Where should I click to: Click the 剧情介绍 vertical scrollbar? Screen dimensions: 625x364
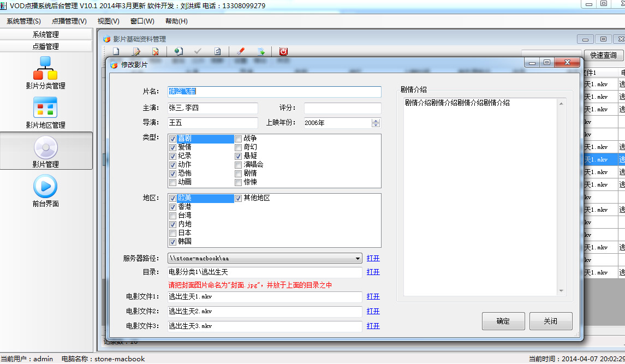click(561, 196)
